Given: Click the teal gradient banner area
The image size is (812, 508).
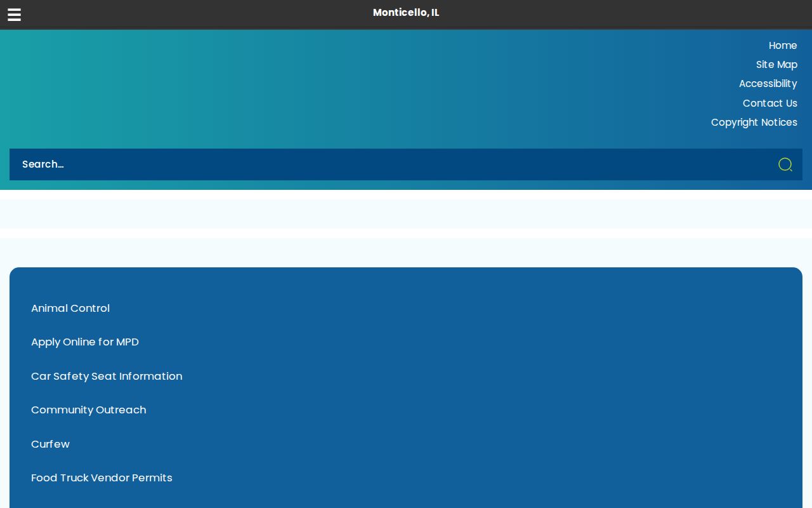Looking at the screenshot, I should (x=317, y=89).
